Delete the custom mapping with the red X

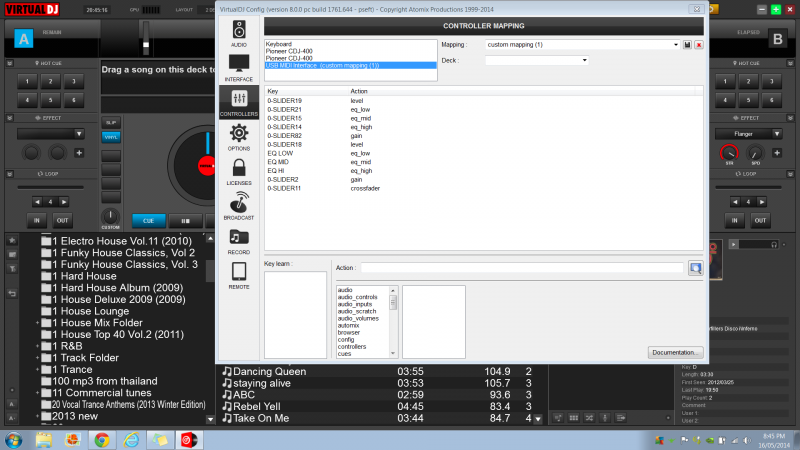tap(699, 45)
